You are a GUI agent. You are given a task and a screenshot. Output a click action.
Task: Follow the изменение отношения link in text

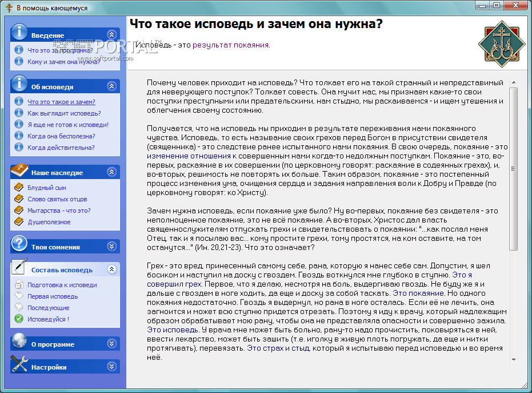point(189,156)
